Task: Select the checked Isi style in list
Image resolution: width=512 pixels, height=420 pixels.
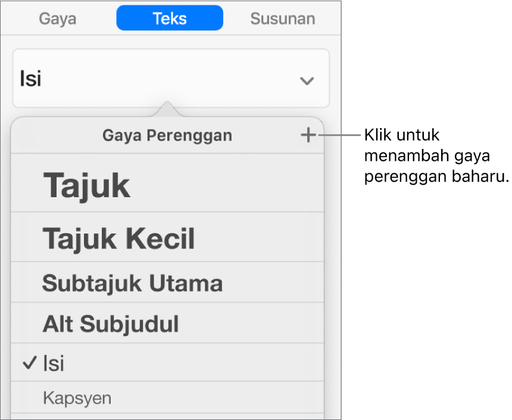Action: [x=167, y=362]
